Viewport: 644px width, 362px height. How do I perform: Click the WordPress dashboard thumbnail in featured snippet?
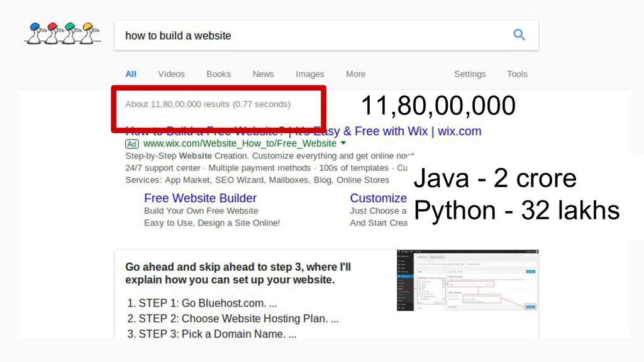pyautogui.click(x=467, y=280)
